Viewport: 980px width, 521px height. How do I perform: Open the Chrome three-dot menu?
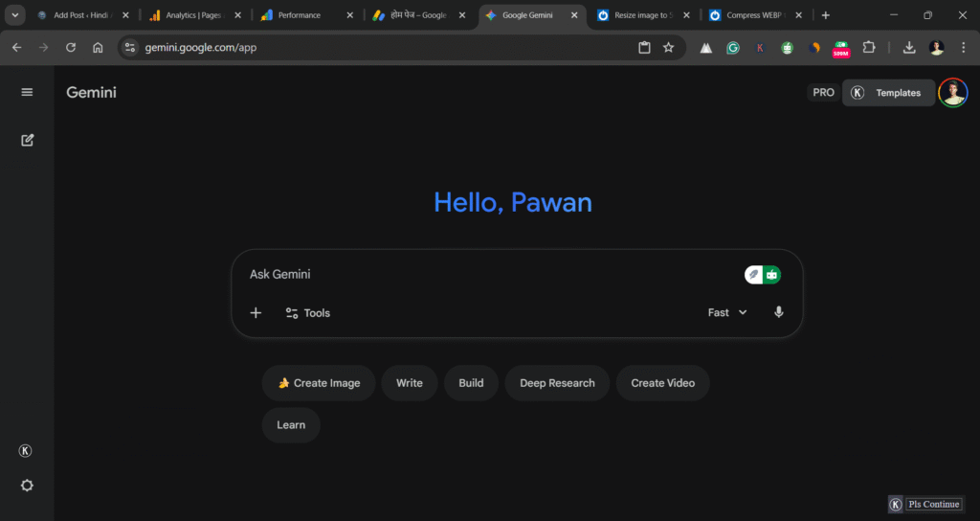pos(963,48)
